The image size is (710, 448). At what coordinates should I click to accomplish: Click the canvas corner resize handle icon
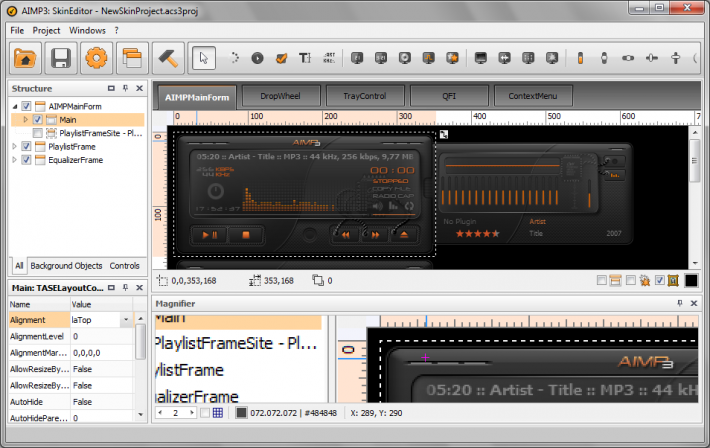[x=444, y=135]
